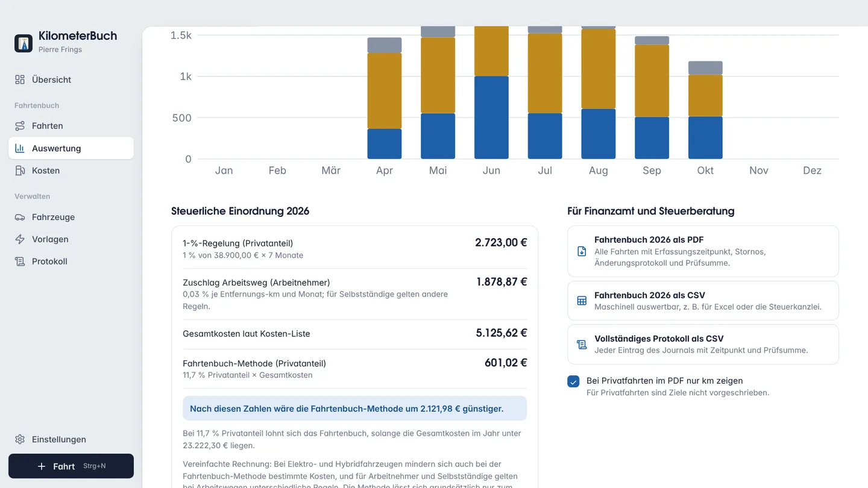Click the Einstellungen gear icon

pos(20,439)
